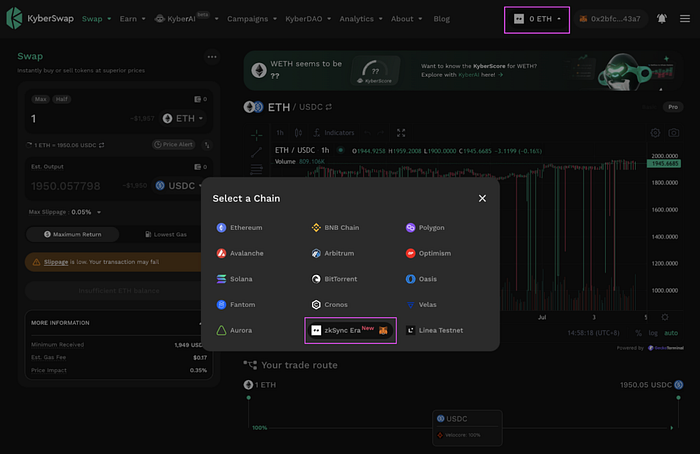700x454 pixels.
Task: Pick Velas chain
Action: (421, 304)
